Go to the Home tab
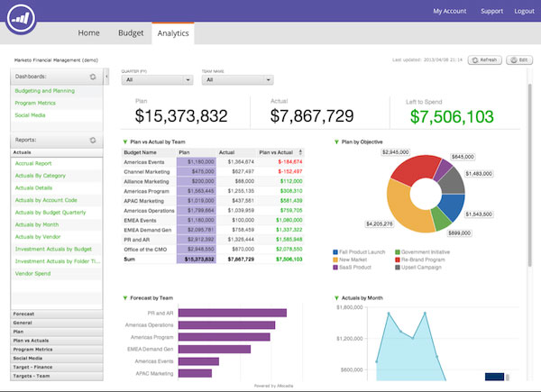The height and width of the screenshot is (392, 541). (x=88, y=32)
